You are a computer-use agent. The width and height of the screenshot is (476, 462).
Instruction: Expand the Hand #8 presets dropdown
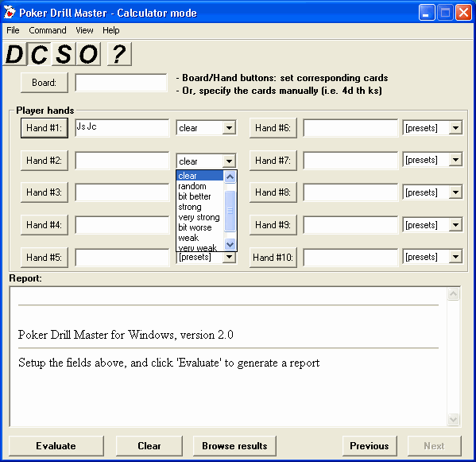pyautogui.click(x=455, y=192)
